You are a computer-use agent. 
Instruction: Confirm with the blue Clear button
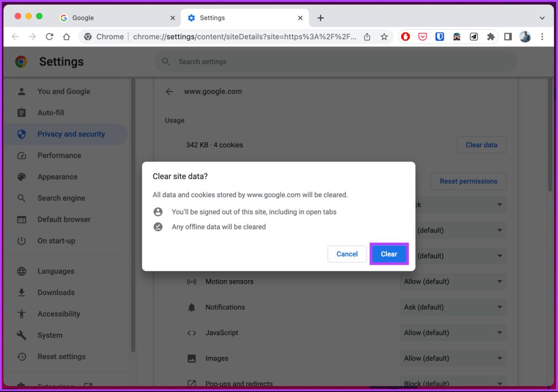point(389,254)
